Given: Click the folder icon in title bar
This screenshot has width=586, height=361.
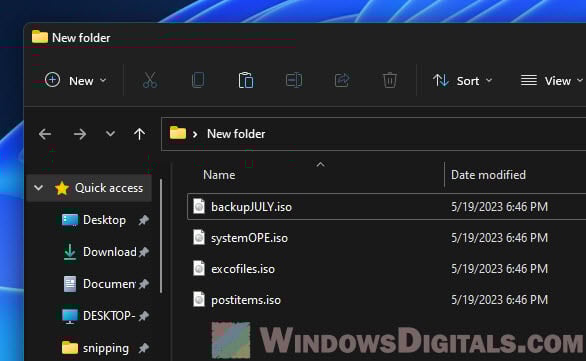Looking at the screenshot, I should (x=40, y=37).
